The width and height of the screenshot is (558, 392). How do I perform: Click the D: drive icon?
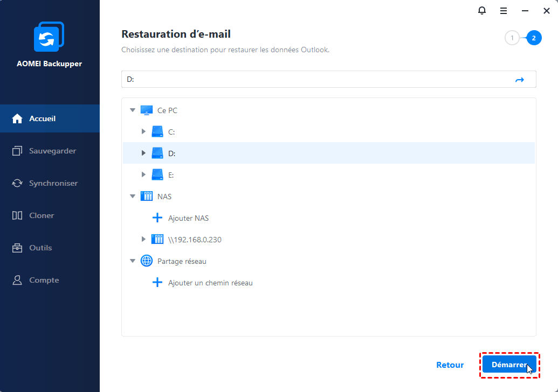tap(157, 153)
